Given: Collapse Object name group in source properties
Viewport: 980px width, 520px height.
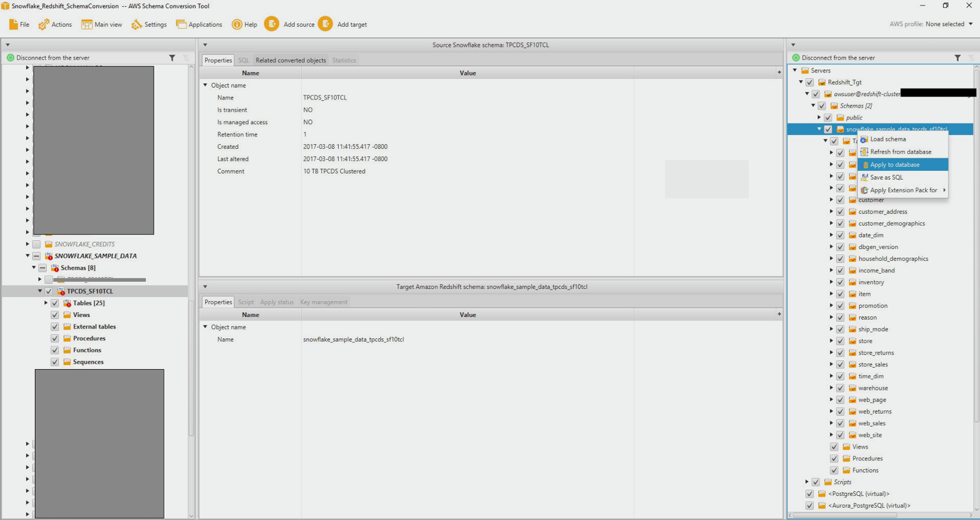Looking at the screenshot, I should click(x=205, y=86).
